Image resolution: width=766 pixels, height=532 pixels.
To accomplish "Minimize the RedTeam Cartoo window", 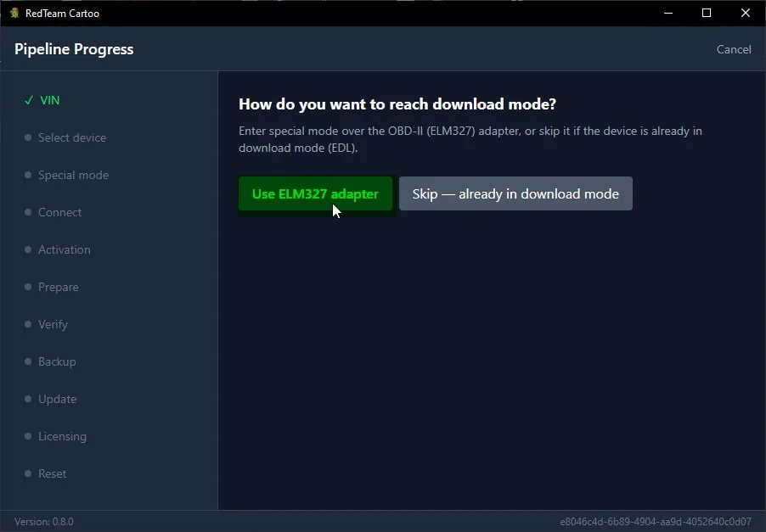I will pyautogui.click(x=668, y=14).
